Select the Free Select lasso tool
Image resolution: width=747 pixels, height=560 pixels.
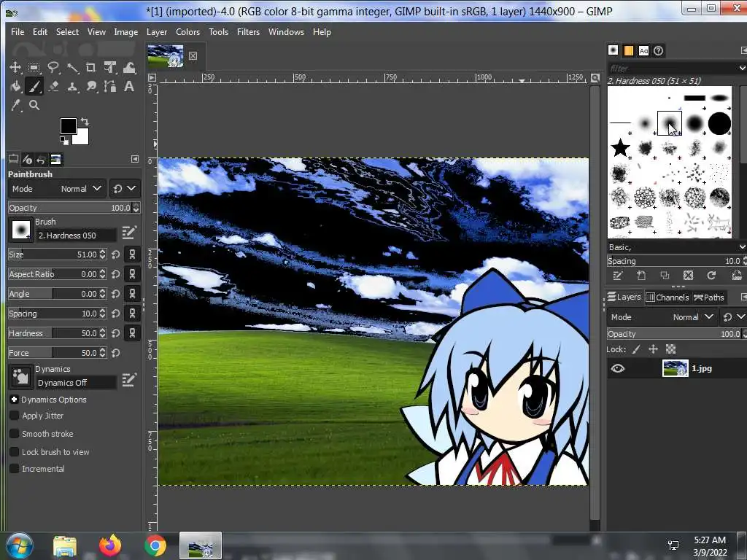point(53,68)
